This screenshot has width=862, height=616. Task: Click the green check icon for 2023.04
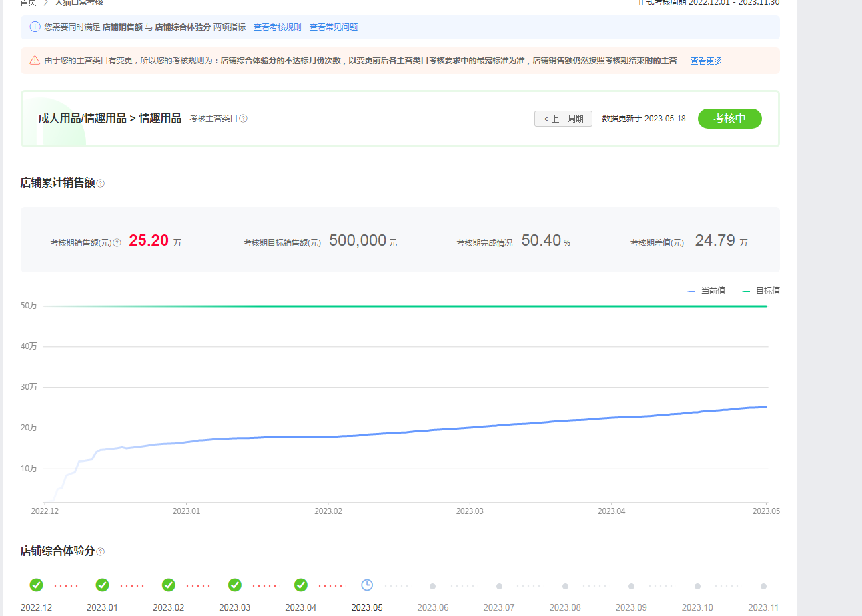tap(301, 585)
